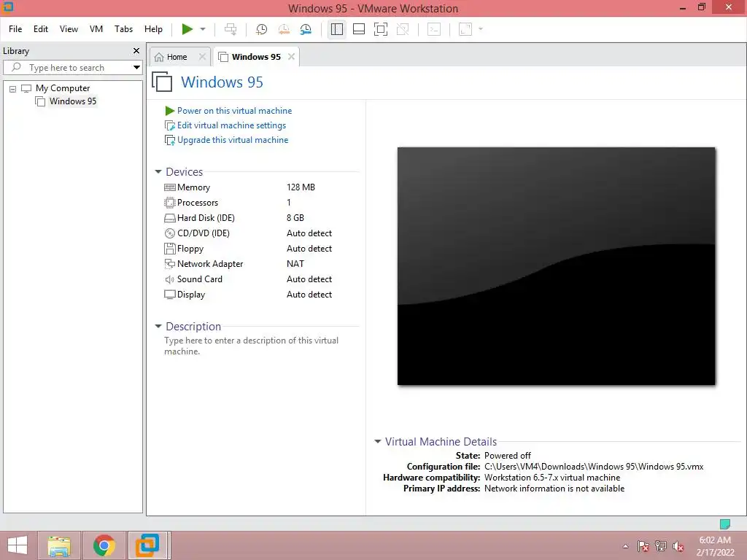Close the Windows 95 tab
Viewport: 747px width, 560px height.
(291, 57)
